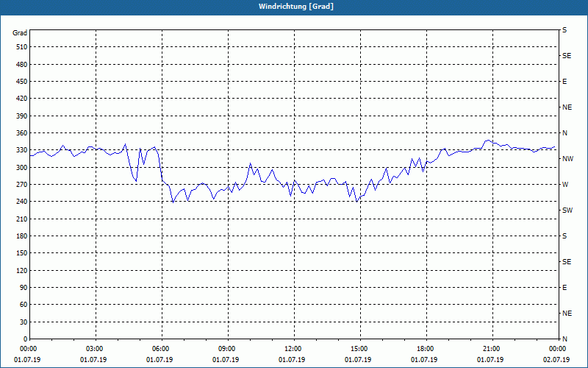Select the 'Grad' y-axis unit label
Image resolution: width=588 pixels, height=368 pixels.
point(20,33)
